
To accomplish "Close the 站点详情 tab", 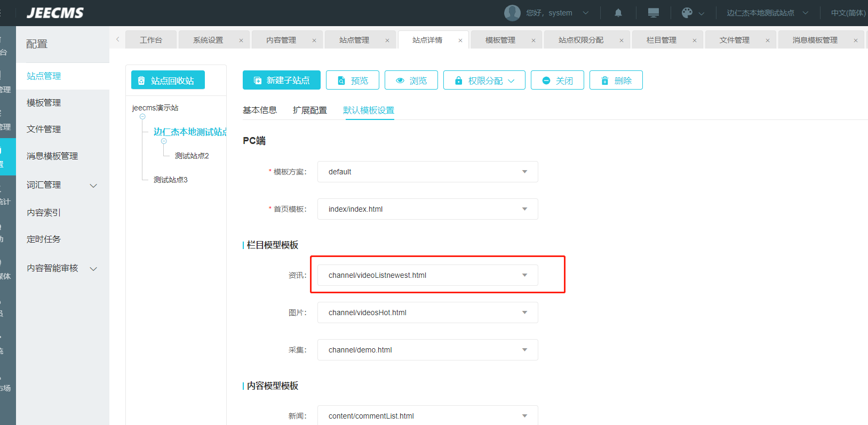I will click(460, 41).
